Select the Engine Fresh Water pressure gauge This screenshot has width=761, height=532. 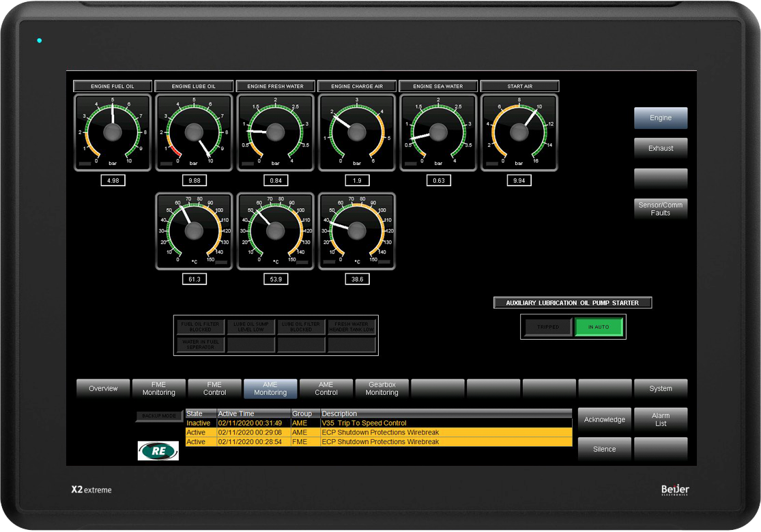click(x=275, y=132)
